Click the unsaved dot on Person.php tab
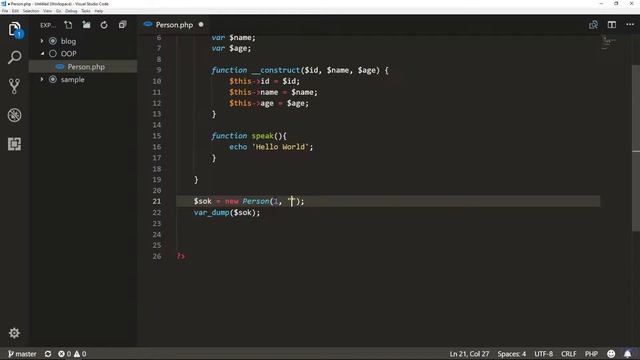The width and height of the screenshot is (640, 360). click(201, 24)
